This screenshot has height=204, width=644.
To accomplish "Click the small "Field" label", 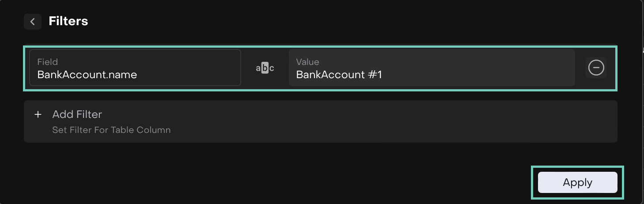I will (47, 62).
